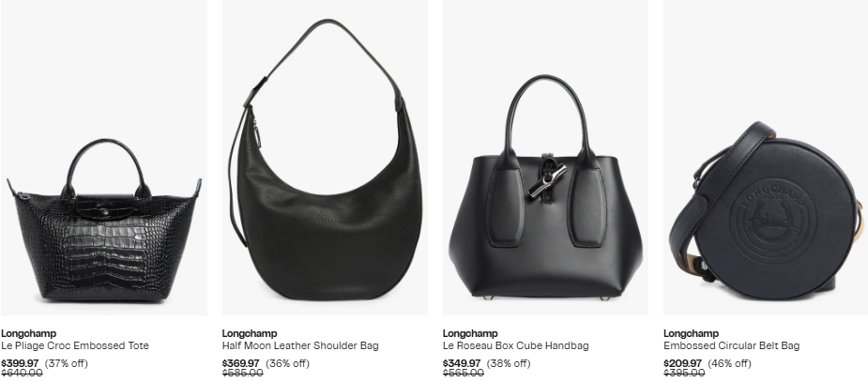Click Longchamp brand above Circular Belt Bag
Viewport: 868px width, 382px height.
pos(691,333)
